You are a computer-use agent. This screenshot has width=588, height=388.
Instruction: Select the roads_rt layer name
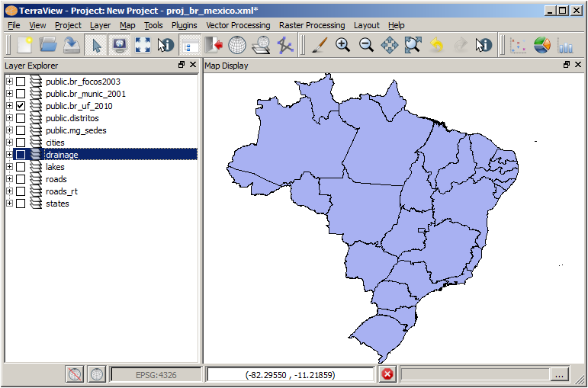pyautogui.click(x=62, y=191)
